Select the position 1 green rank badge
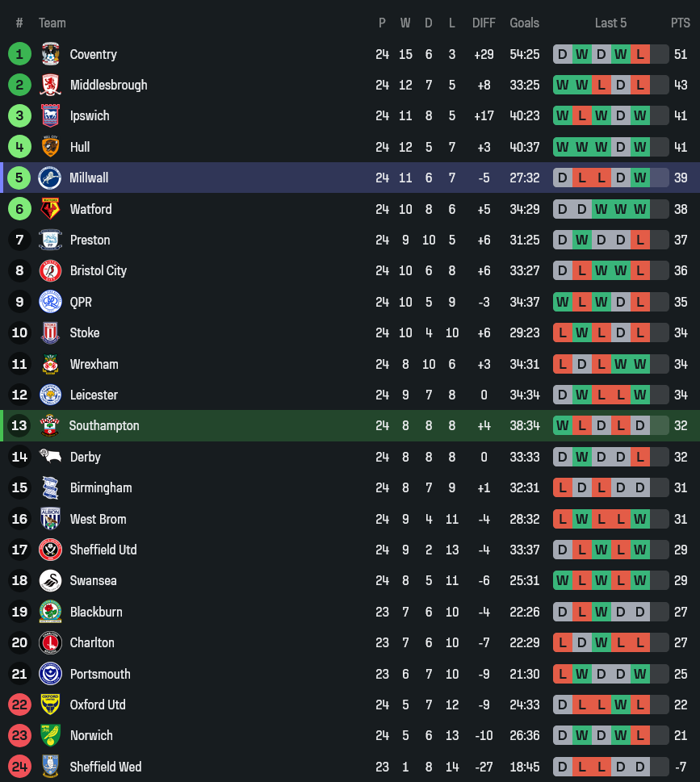 19,54
